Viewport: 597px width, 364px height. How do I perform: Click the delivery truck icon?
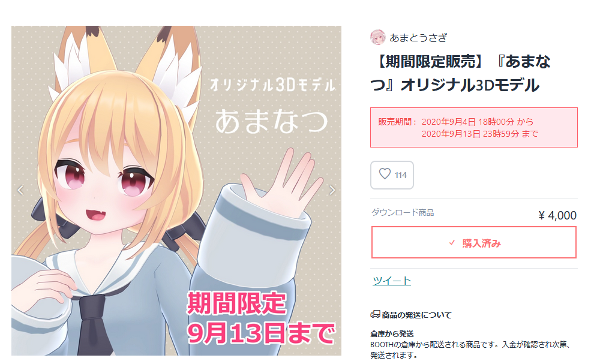375,314
